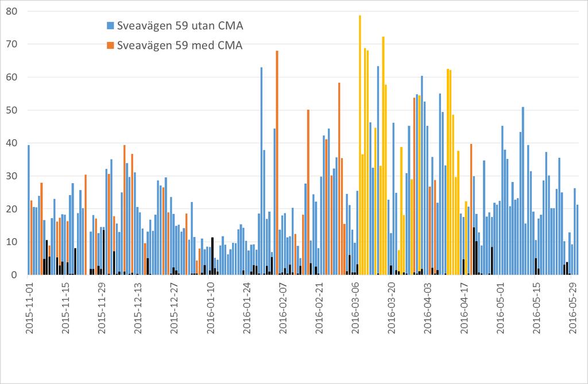Screen dimensions: 588x384
Task: Select x-axis date label 2015-12-27
Action: [x=175, y=308]
